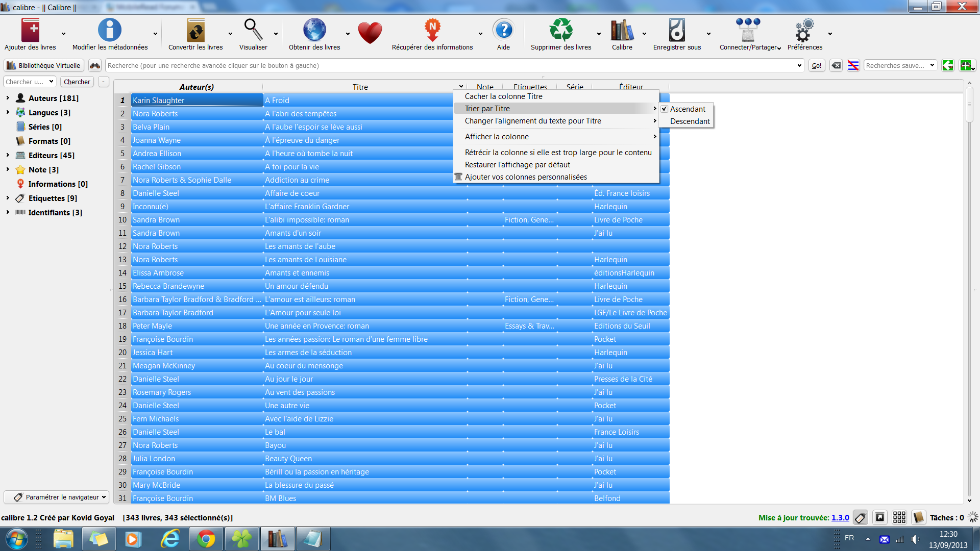Select Ajouter vos colonnes personnalisées
The image size is (980, 551).
(556, 177)
